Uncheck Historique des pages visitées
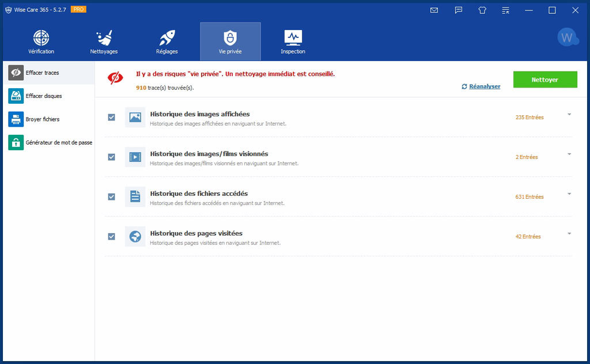 click(x=111, y=237)
